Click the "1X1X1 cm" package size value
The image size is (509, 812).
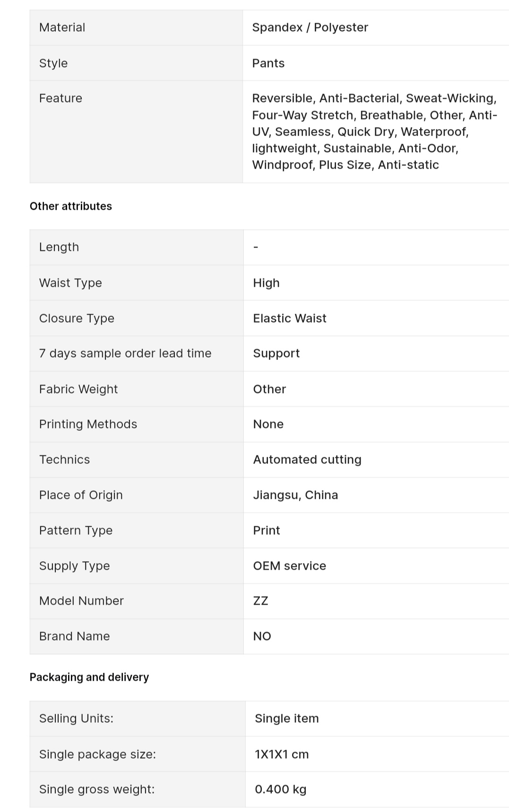point(282,754)
